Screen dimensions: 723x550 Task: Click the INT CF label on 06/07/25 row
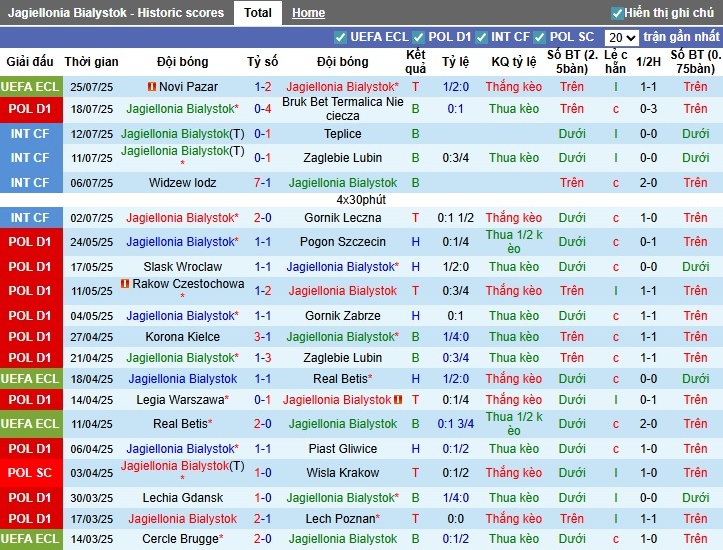(30, 183)
